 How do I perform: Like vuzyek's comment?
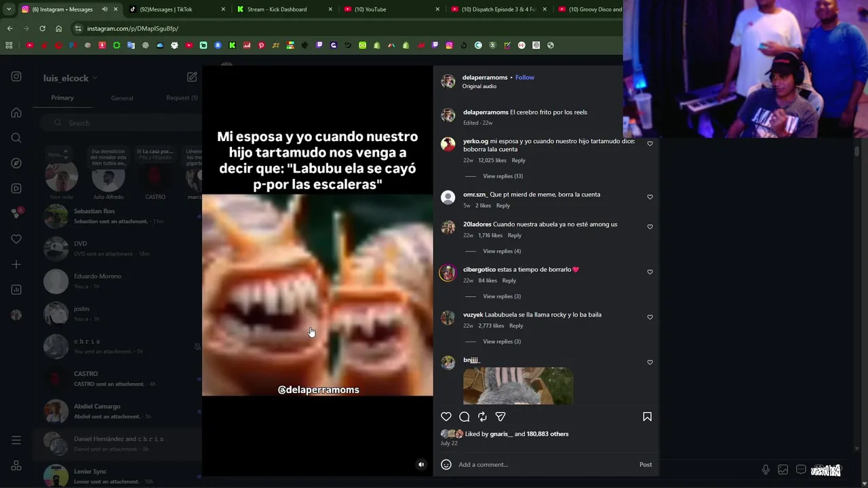[650, 317]
